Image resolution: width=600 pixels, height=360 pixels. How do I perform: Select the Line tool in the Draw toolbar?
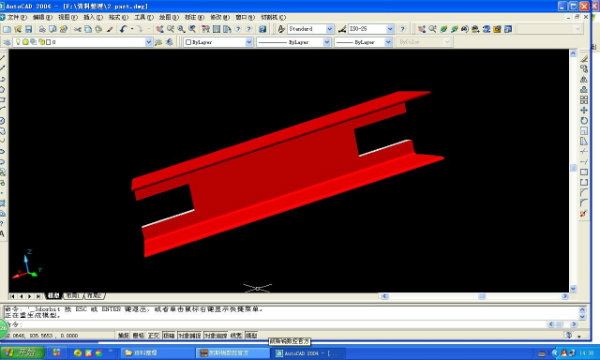click(2, 58)
